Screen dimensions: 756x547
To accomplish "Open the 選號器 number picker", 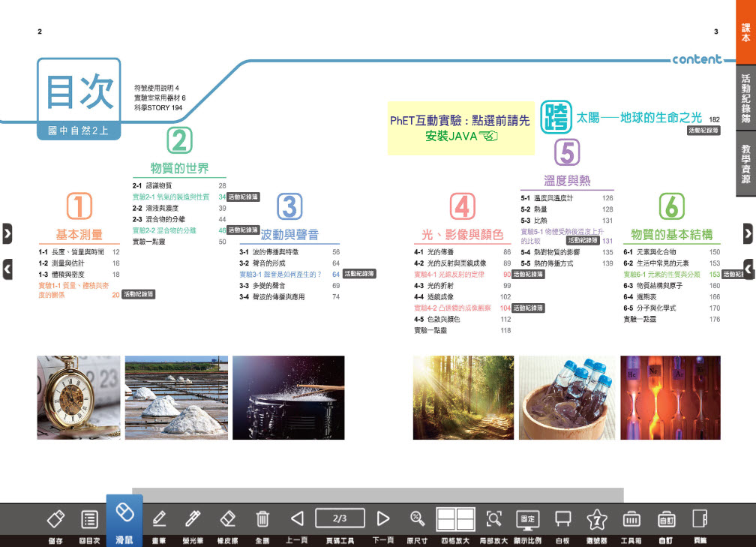I will coord(596,519).
